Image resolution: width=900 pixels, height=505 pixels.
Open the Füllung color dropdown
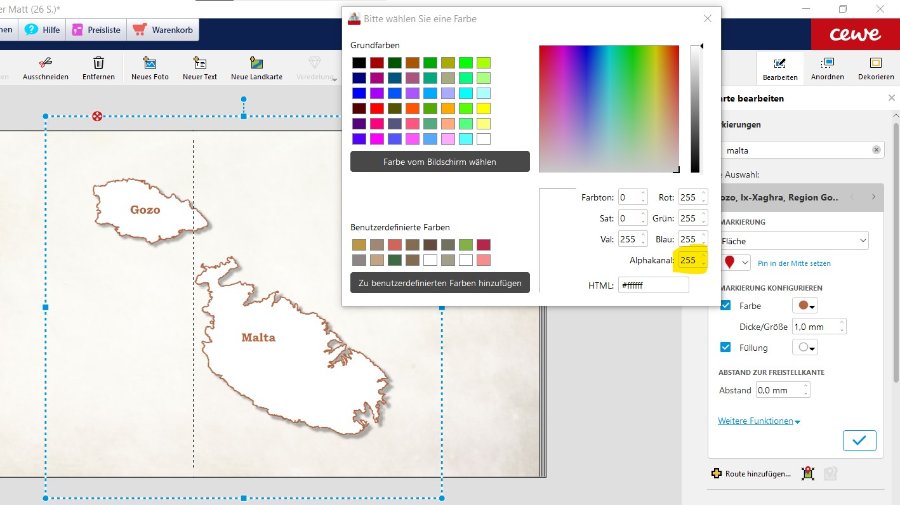point(805,347)
